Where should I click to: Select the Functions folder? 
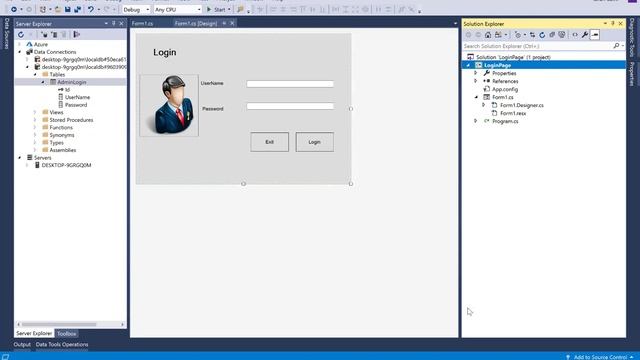(x=61, y=127)
